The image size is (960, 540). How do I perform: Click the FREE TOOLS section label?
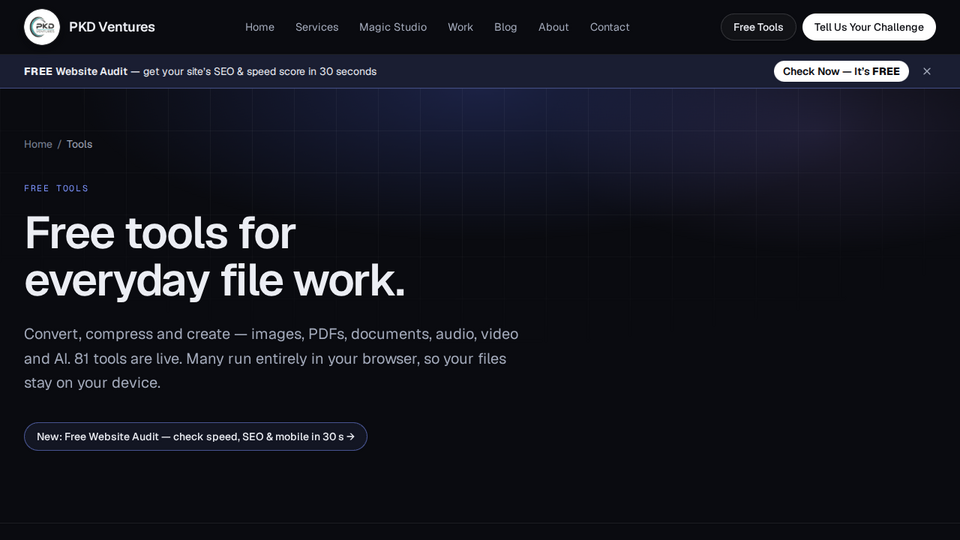click(x=56, y=189)
